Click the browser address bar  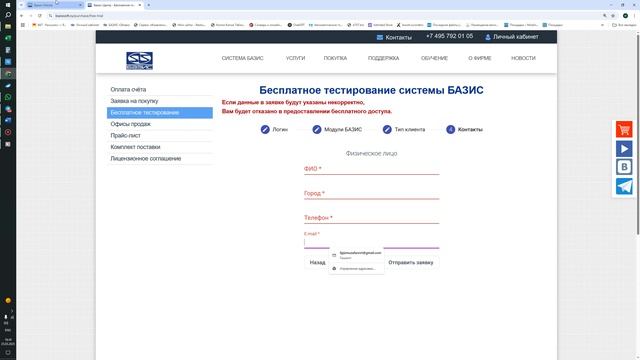[x=322, y=16]
